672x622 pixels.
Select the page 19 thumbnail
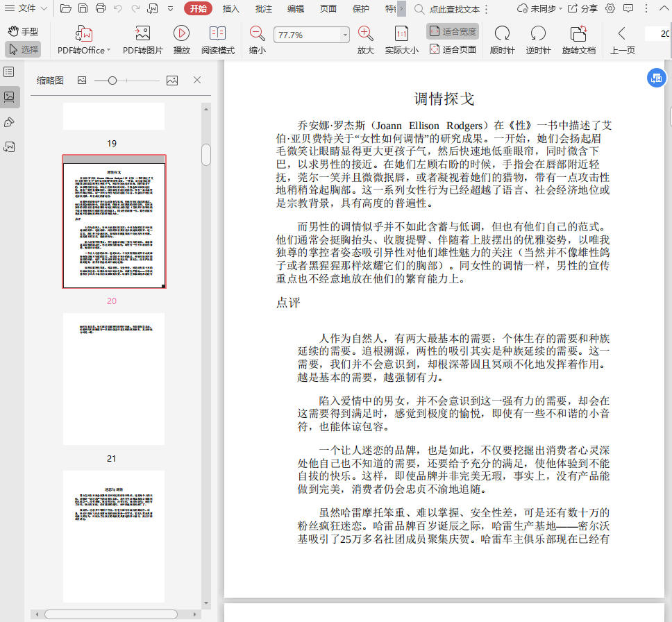click(x=114, y=116)
